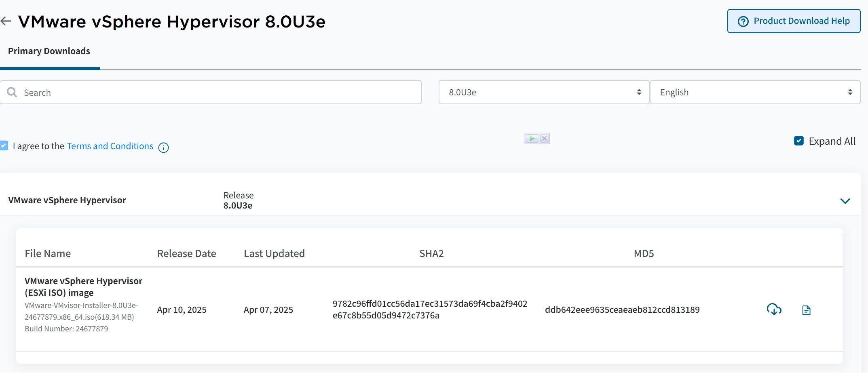The image size is (868, 373).
Task: Open the ESXi ISO file details document icon
Action: [806, 310]
